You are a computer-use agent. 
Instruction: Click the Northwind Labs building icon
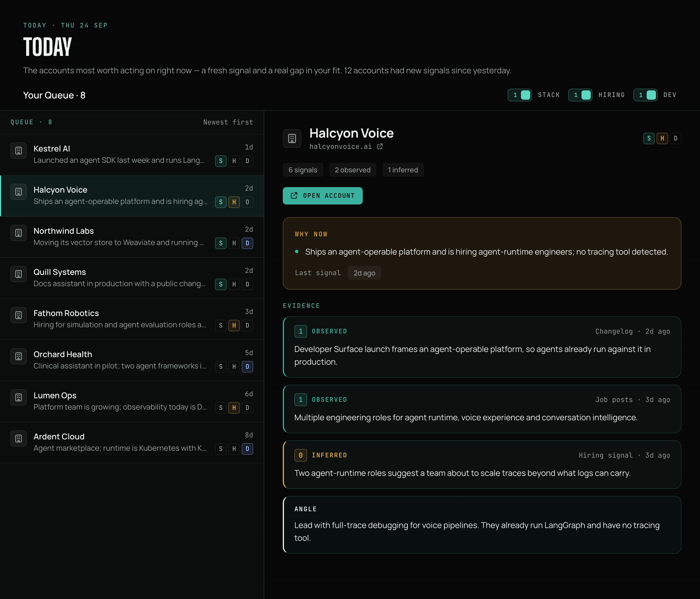pyautogui.click(x=19, y=233)
